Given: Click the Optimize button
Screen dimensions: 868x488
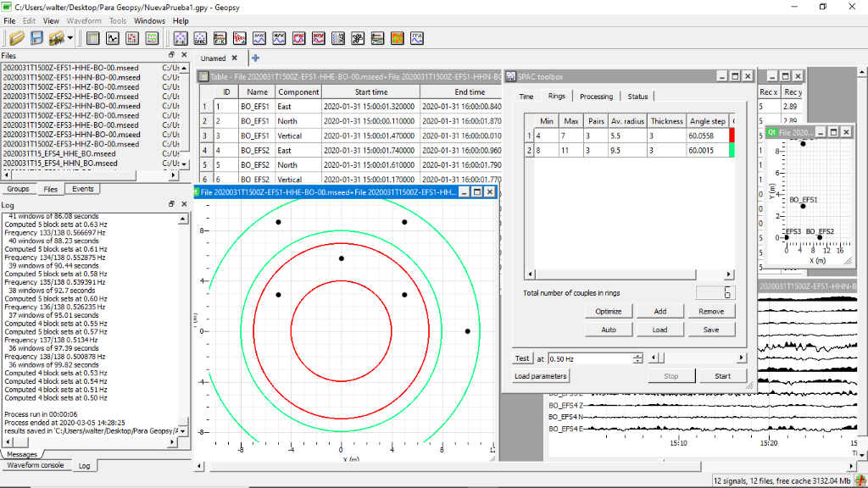Looking at the screenshot, I should point(608,312).
